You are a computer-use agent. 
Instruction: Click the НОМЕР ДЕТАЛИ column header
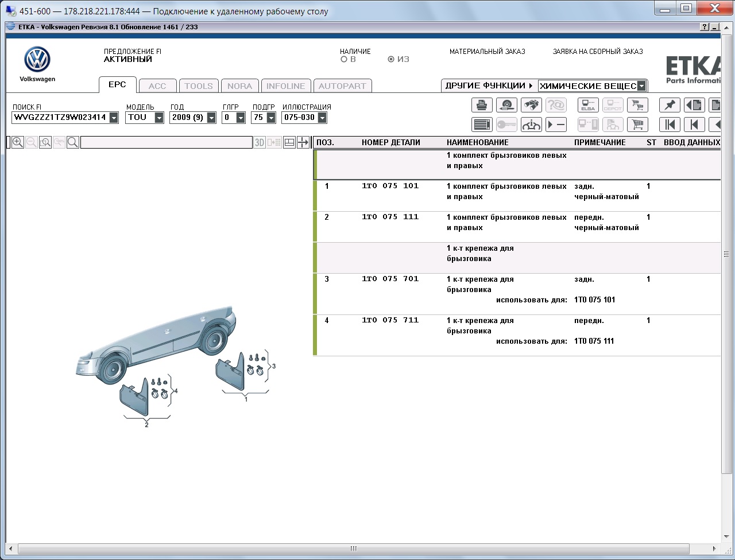(x=391, y=142)
